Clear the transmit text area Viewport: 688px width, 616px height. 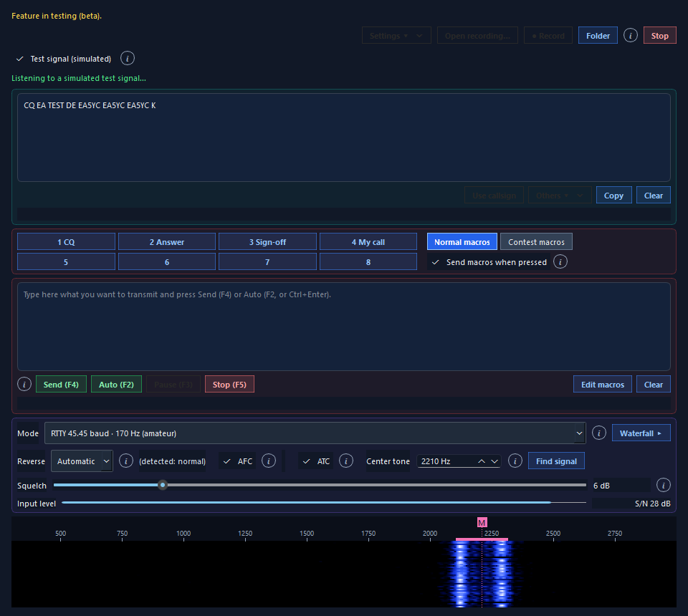pos(654,385)
